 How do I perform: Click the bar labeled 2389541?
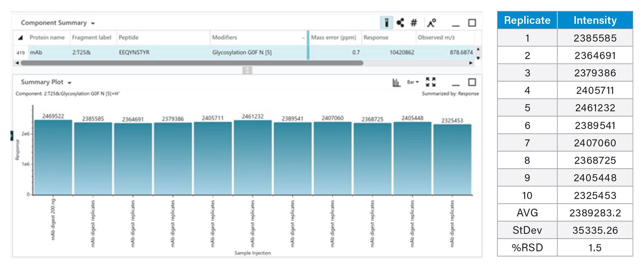pos(293,159)
